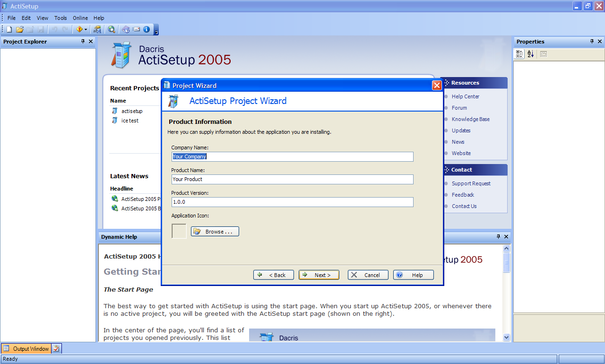Pin the Dynamic Help panel

(x=498, y=237)
